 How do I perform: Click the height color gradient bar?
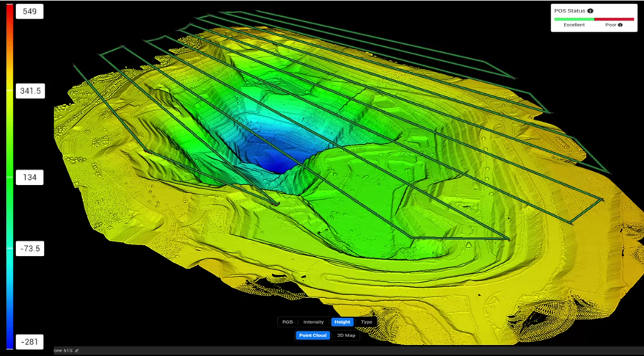(x=10, y=177)
